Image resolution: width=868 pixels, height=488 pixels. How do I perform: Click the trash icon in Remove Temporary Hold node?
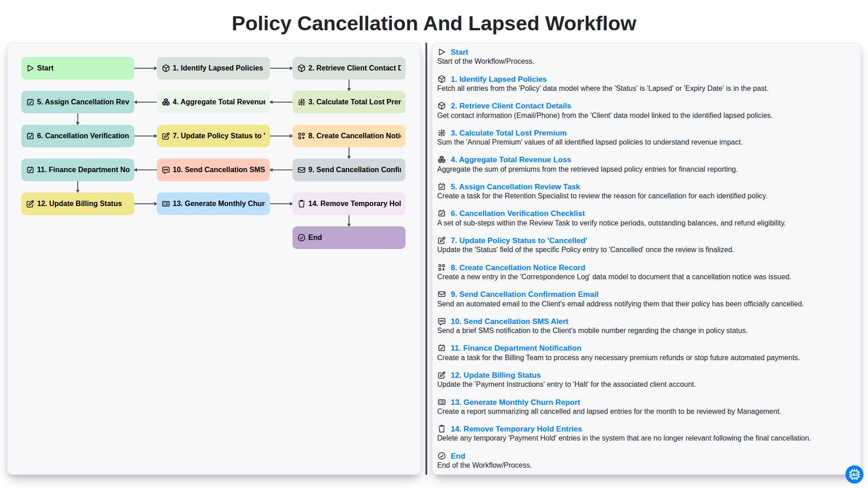click(302, 204)
